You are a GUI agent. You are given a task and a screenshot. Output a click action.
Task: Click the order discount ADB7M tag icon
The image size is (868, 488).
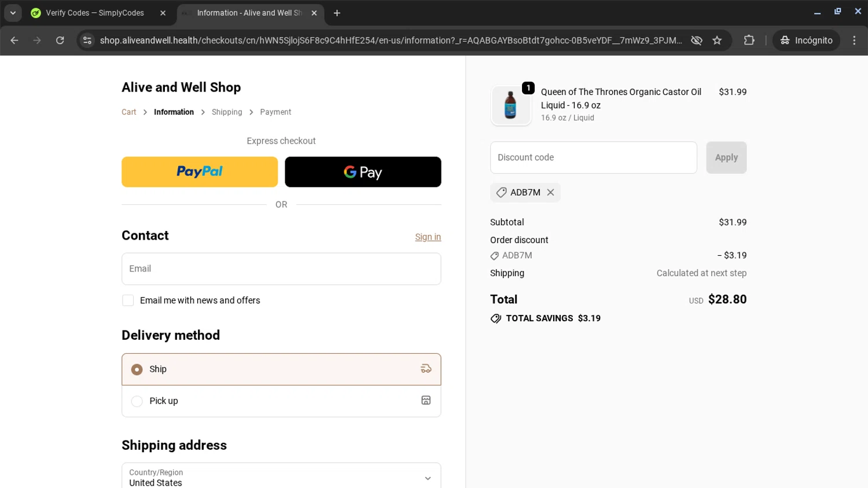495,256
